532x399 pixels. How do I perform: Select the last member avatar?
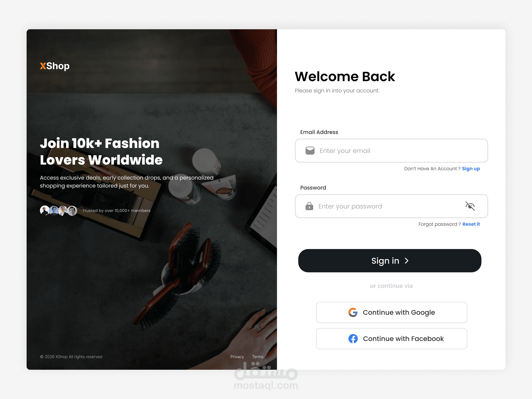(x=72, y=210)
